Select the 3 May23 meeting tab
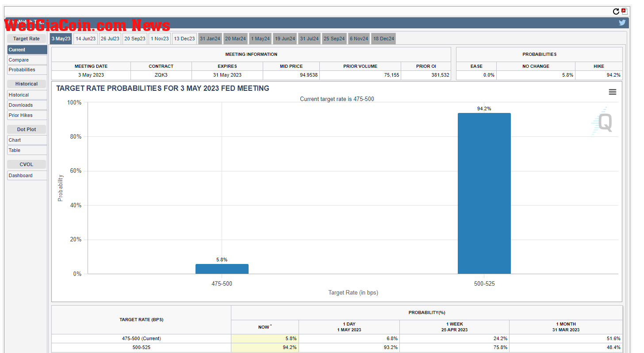 (61, 39)
